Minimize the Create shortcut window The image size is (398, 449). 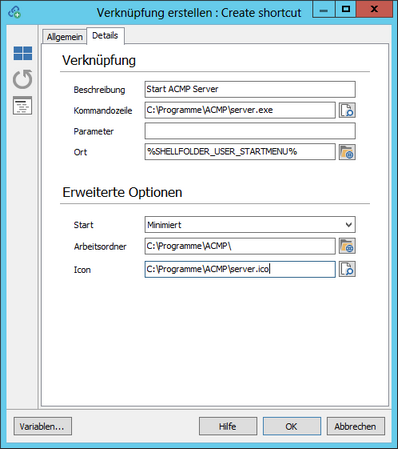pyautogui.click(x=323, y=9)
